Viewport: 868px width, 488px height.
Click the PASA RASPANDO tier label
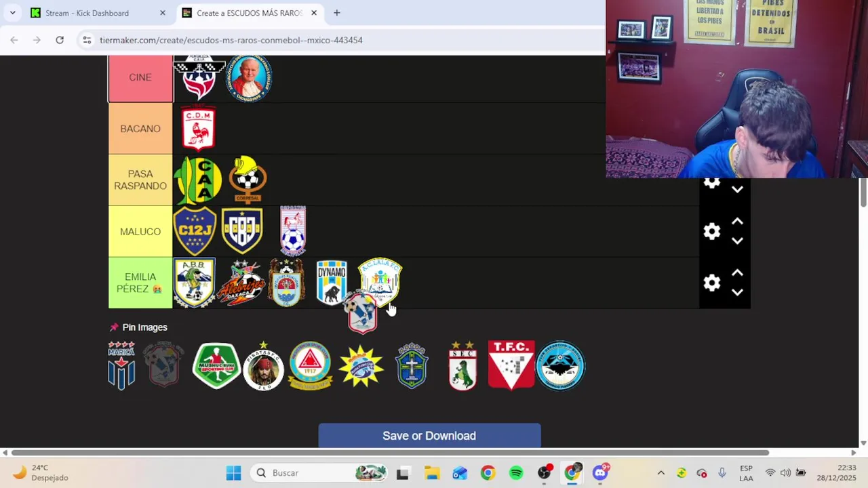pos(140,180)
